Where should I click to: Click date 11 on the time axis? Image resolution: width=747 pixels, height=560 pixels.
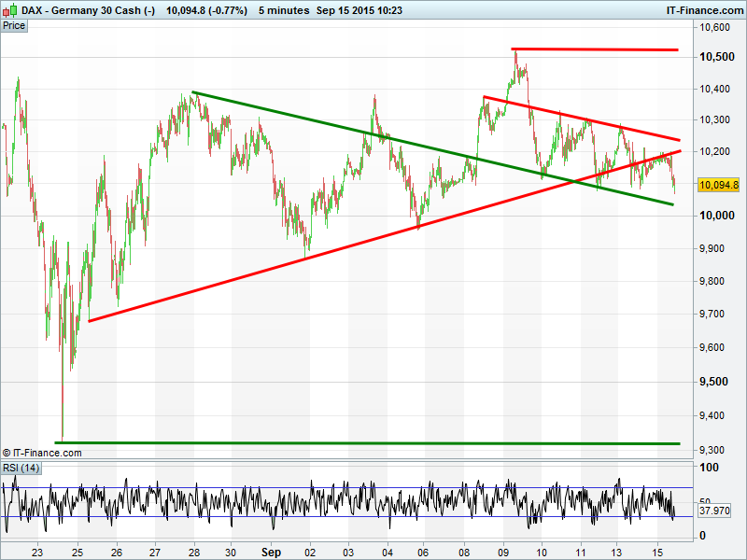(x=580, y=553)
